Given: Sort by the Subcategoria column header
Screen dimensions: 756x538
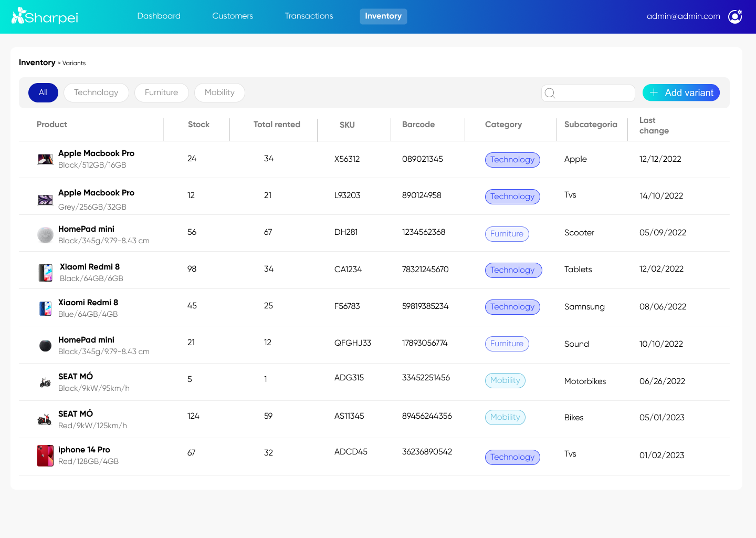Looking at the screenshot, I should pyautogui.click(x=591, y=125).
